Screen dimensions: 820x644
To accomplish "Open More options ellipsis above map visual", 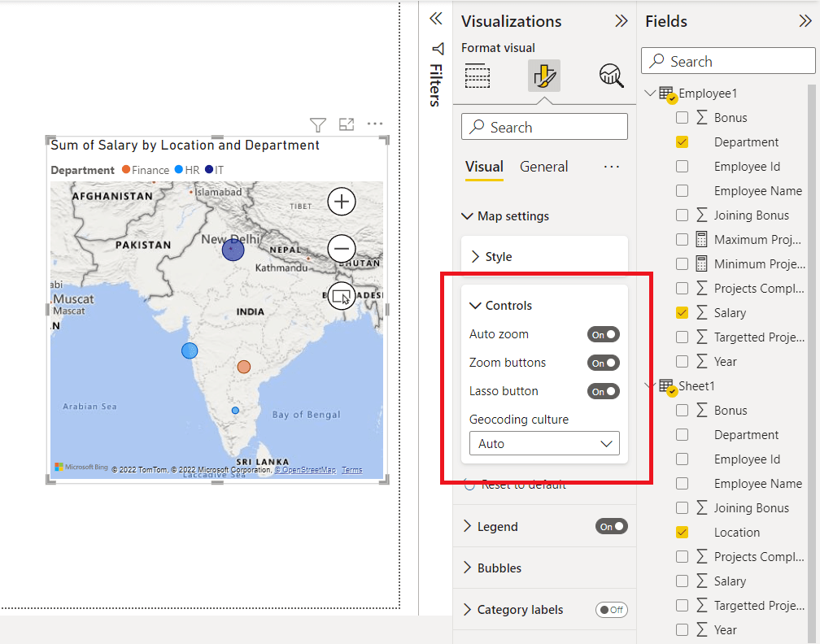I will 375,124.
